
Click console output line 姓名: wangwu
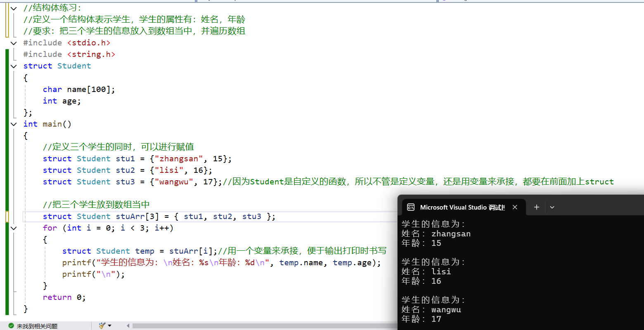431,310
